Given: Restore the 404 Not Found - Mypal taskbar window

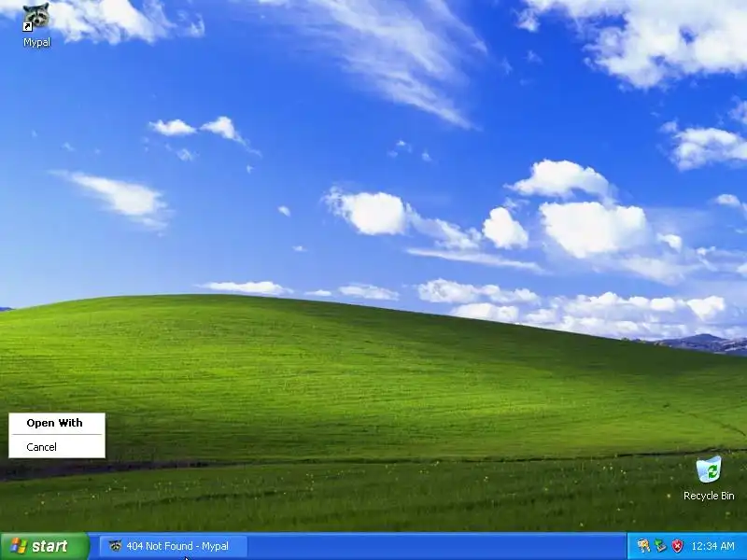Looking at the screenshot, I should [x=174, y=546].
